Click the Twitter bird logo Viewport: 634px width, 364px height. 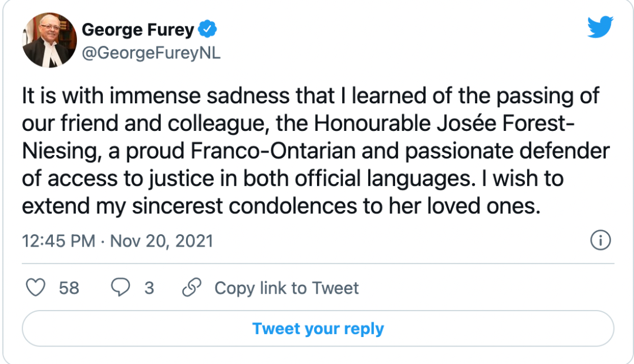click(600, 28)
